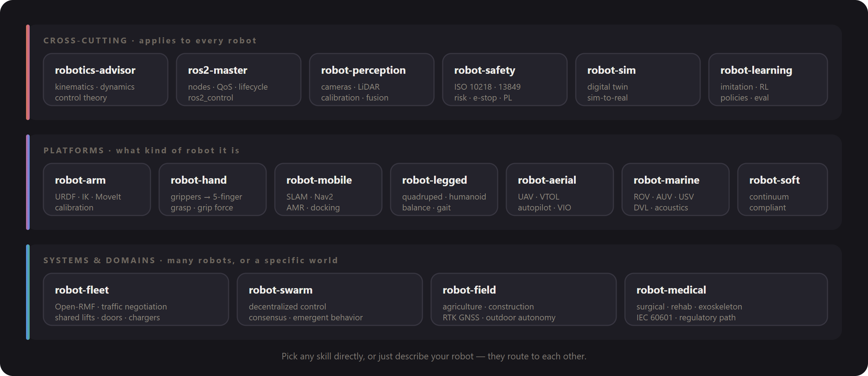Click the robot-mobile card
This screenshot has height=376, width=868.
point(328,189)
